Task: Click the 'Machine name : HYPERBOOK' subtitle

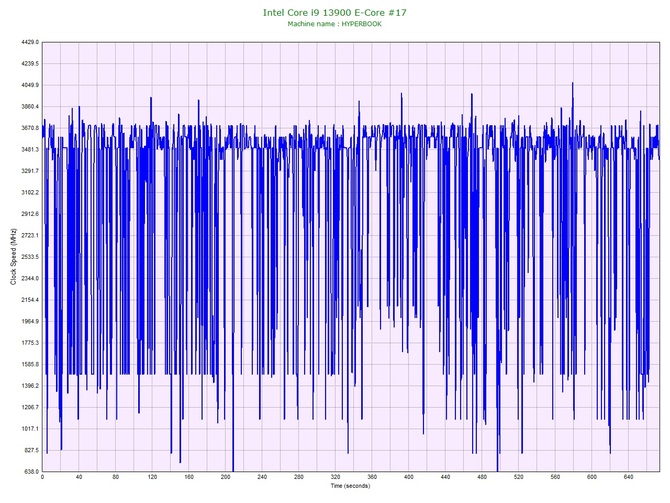Action: click(x=335, y=24)
